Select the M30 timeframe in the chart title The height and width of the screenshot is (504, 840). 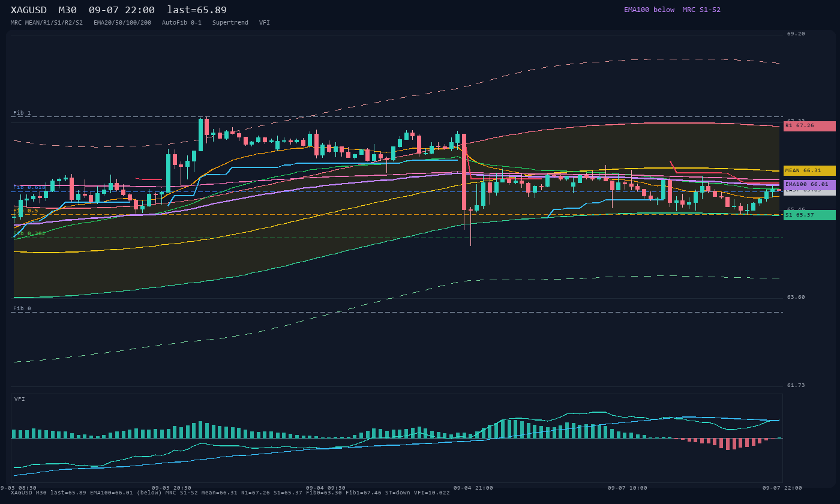pos(67,10)
